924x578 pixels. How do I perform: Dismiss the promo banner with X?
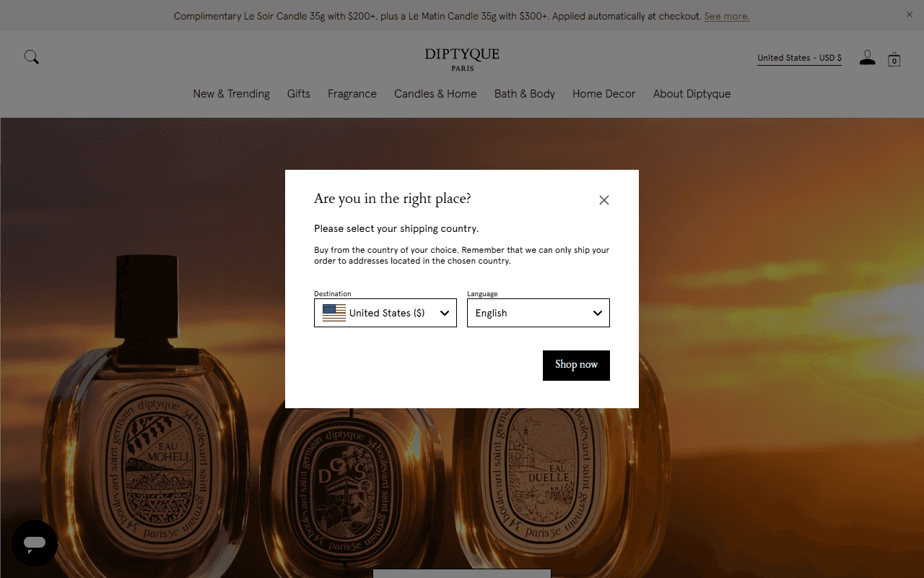pyautogui.click(x=910, y=14)
